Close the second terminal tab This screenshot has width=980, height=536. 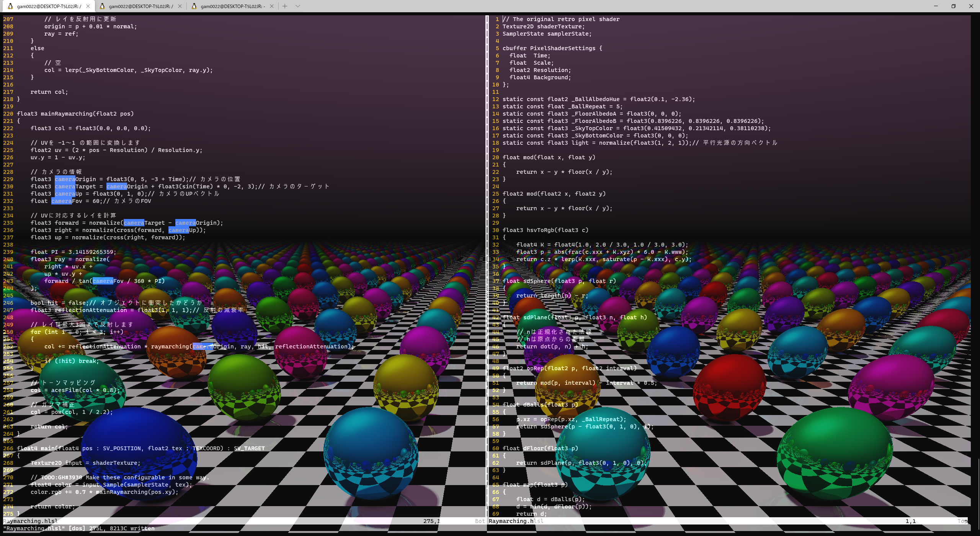pos(180,6)
